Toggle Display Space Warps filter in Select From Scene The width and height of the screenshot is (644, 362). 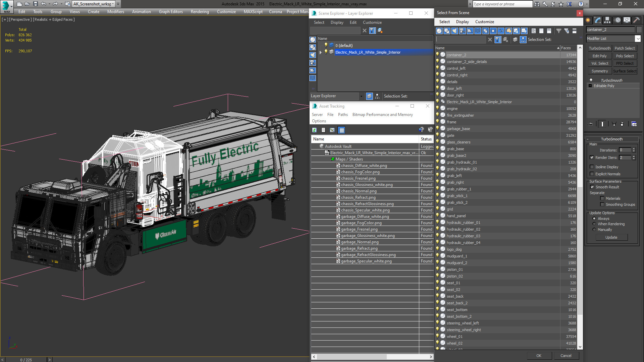[x=478, y=31]
